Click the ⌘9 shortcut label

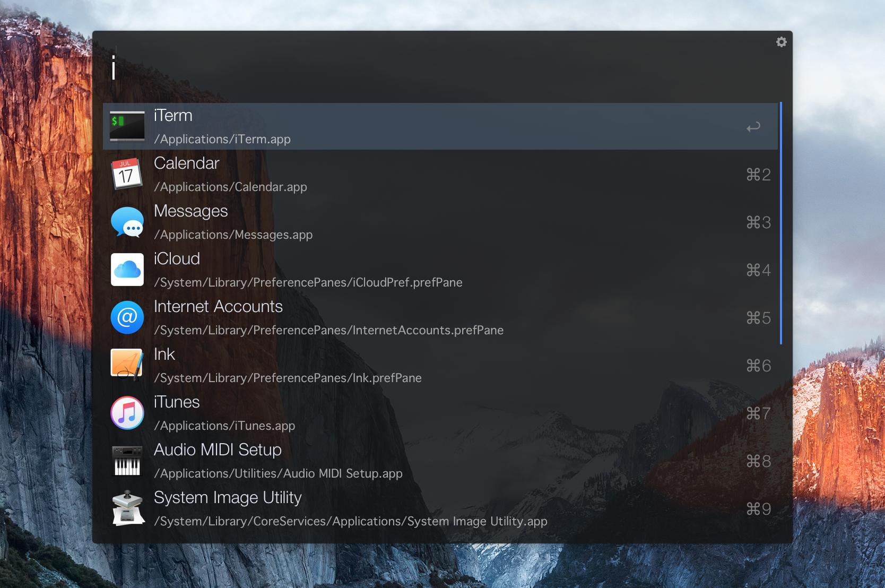pos(759,509)
